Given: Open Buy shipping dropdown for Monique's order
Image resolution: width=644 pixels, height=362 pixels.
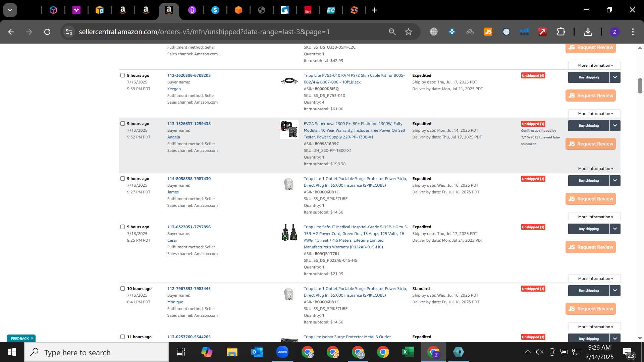Looking at the screenshot, I should (x=615, y=291).
